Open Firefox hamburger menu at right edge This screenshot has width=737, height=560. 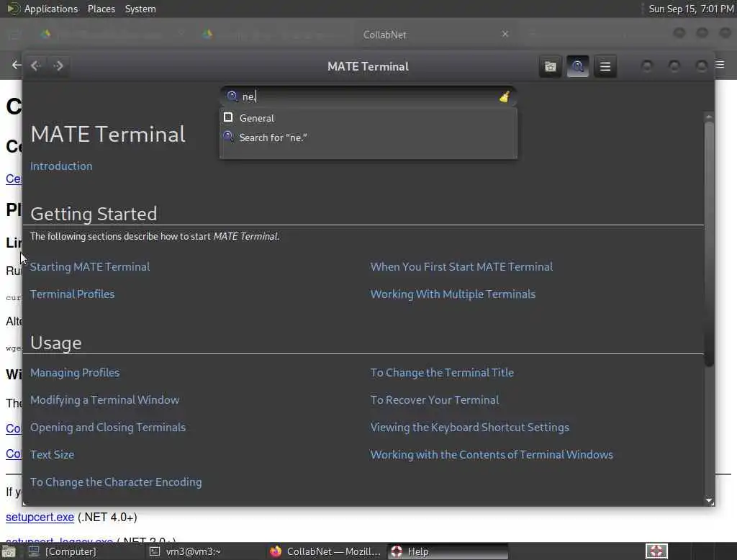coord(720,64)
